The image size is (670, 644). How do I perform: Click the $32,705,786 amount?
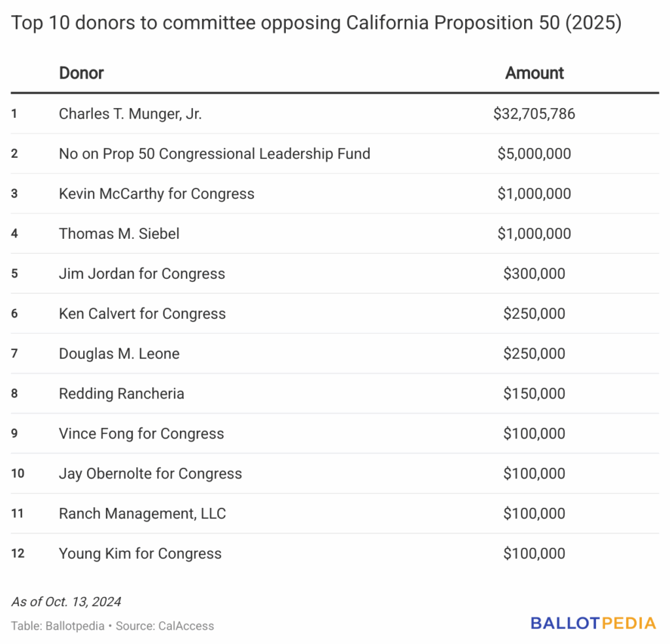click(x=534, y=114)
